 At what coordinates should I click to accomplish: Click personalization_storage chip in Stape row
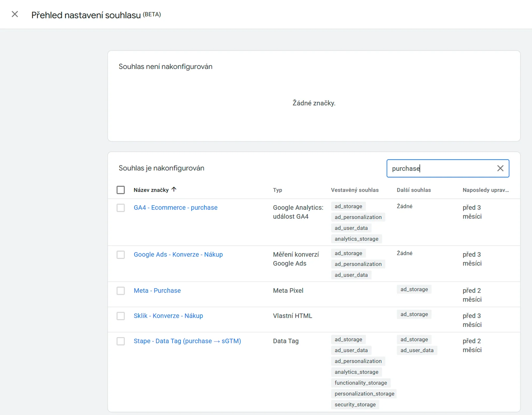(364, 394)
